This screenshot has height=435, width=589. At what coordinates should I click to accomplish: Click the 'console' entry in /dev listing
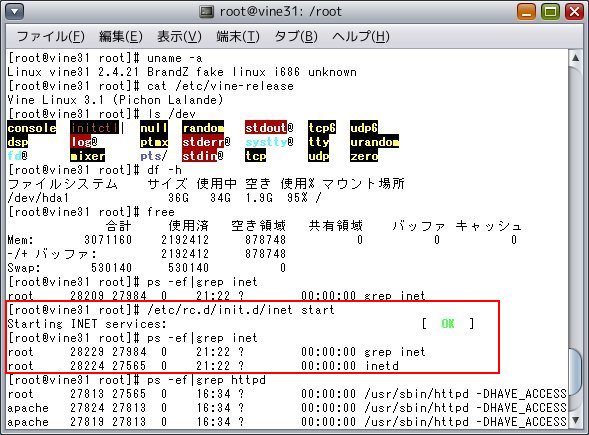32,128
